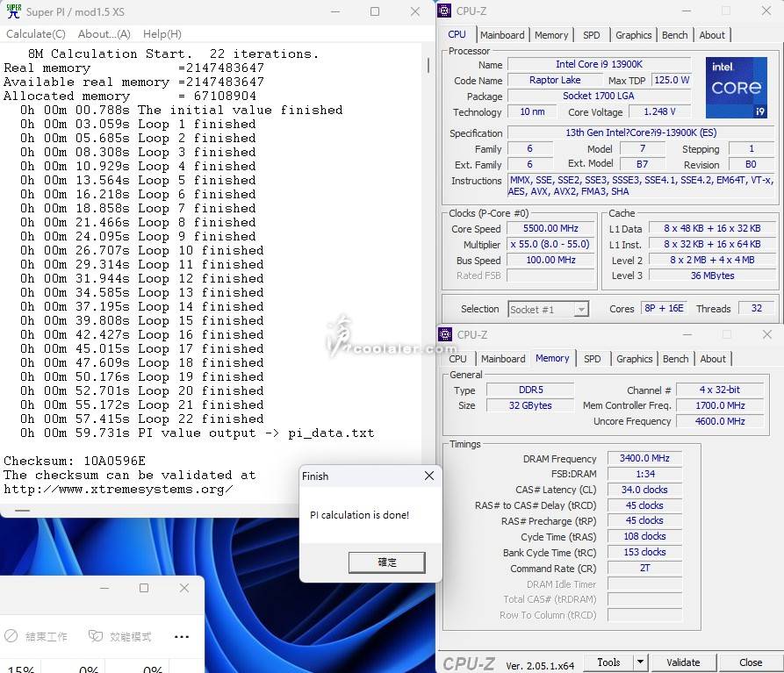
Task: Select the Bench tab in upper CPU-Z window
Action: (674, 35)
